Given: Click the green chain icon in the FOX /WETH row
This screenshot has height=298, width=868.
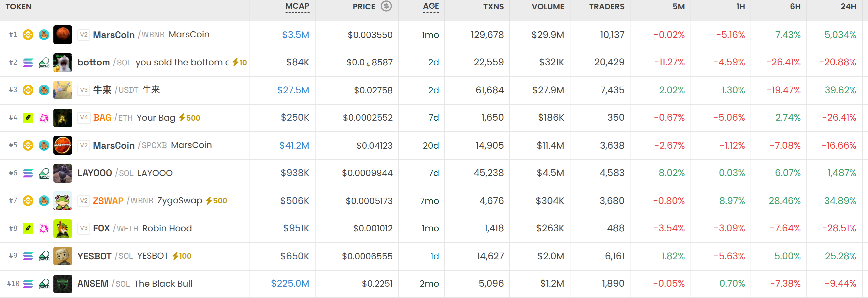Looking at the screenshot, I should click(28, 229).
